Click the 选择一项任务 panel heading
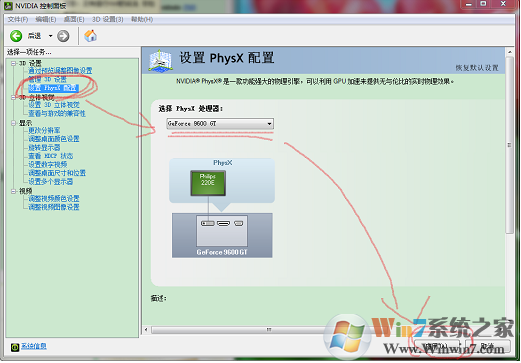521x363 pixels. pos(29,52)
